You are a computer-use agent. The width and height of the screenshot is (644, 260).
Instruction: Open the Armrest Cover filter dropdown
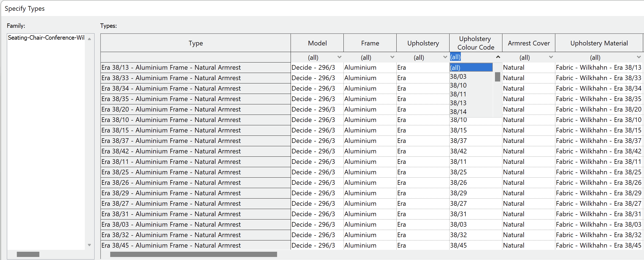point(551,57)
